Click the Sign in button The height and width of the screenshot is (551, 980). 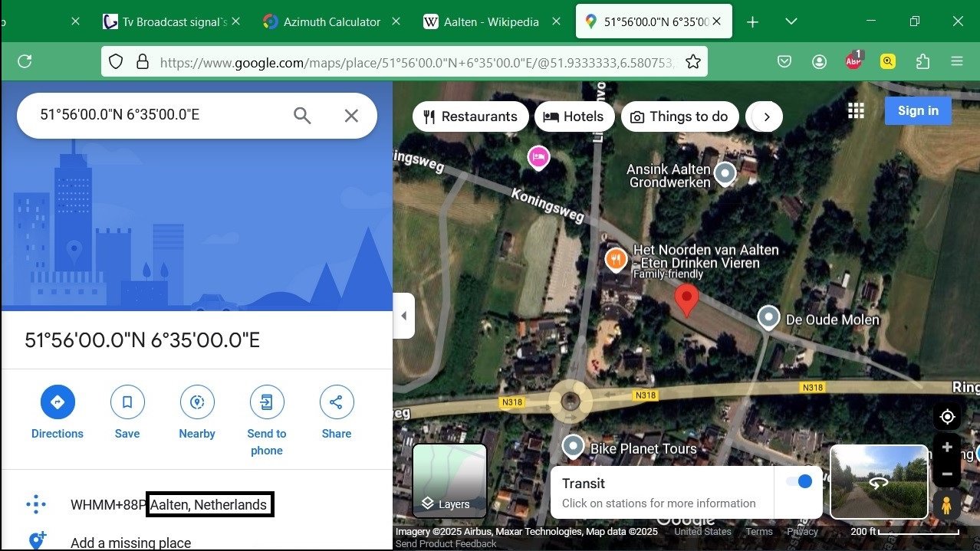pyautogui.click(x=918, y=110)
